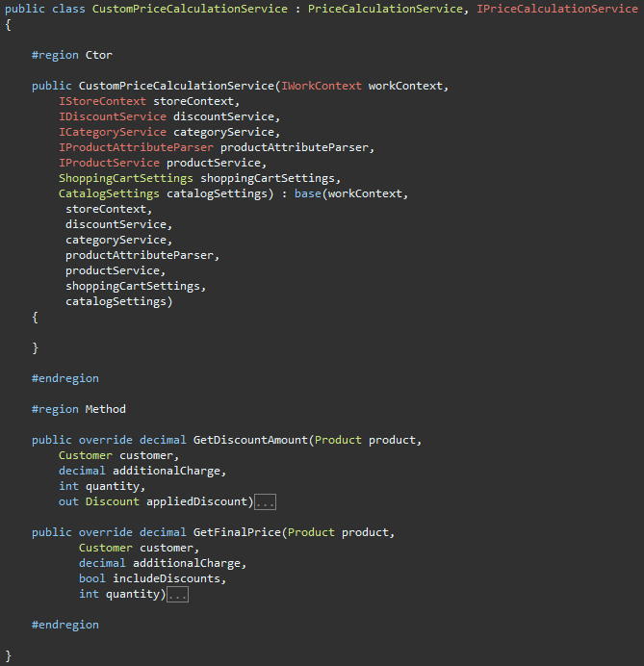Click IProductAttributeParser parameter type
Screen dimensions: 644x666
(136, 147)
